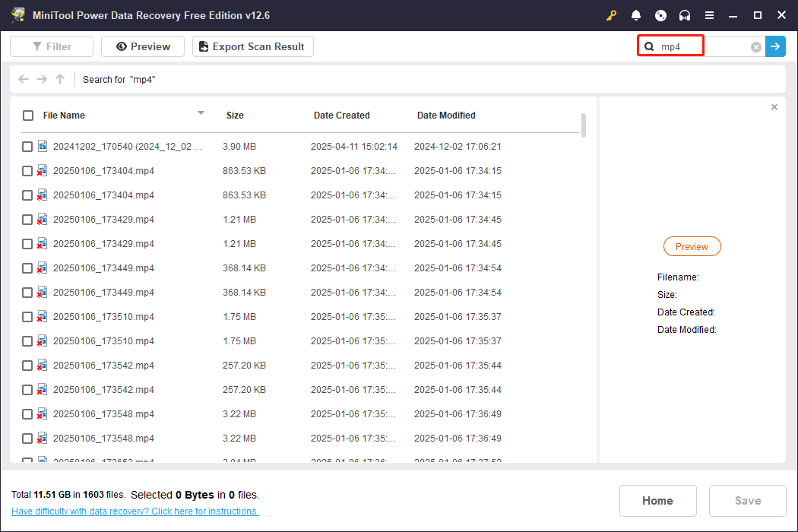Click the Preview button in right panel

point(692,246)
